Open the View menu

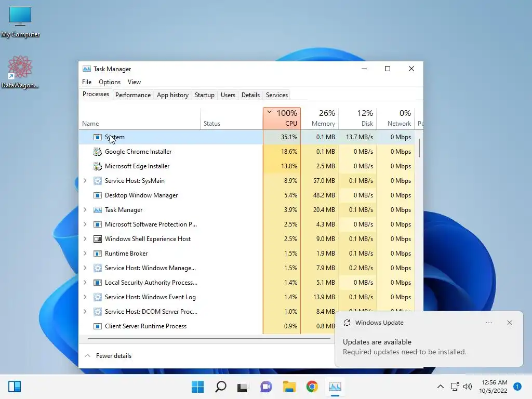tap(134, 82)
